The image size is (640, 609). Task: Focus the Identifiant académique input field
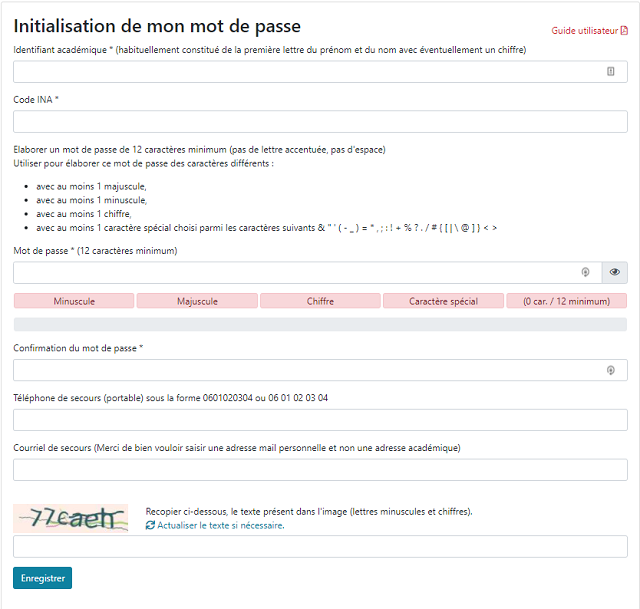[320, 72]
